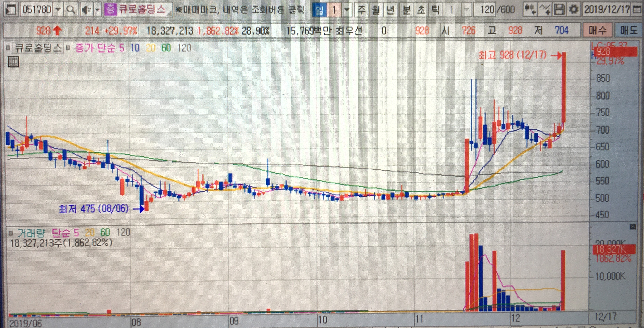Switch to 초 second chart period

(x=421, y=10)
